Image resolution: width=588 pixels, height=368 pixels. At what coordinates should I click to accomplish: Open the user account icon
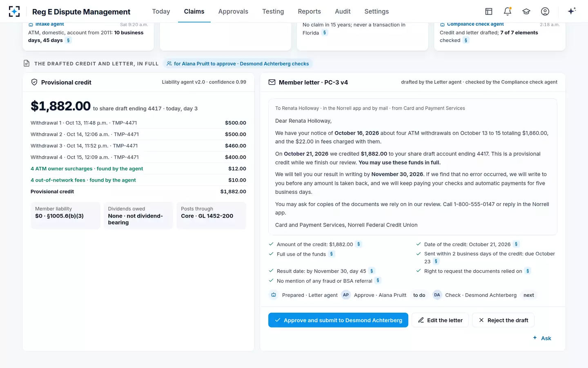tap(545, 11)
